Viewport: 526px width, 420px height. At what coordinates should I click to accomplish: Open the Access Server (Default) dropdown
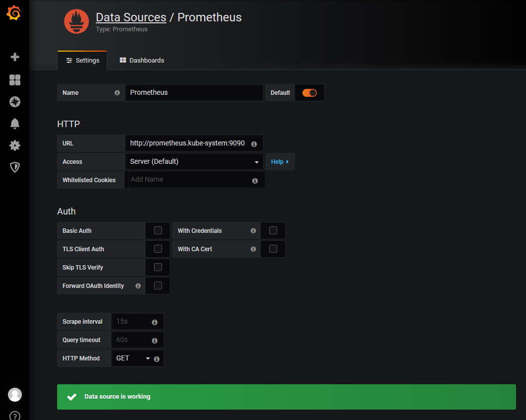[x=194, y=161]
